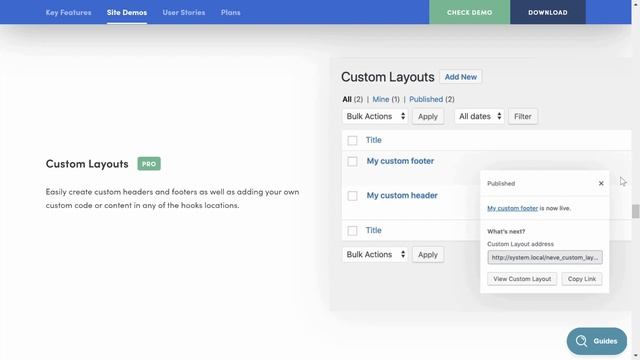Select the Custom Layout address field

[x=544, y=258]
